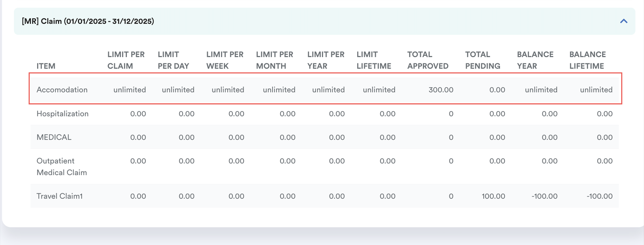Select the Hospitalization row item
The image size is (644, 245).
[63, 114]
